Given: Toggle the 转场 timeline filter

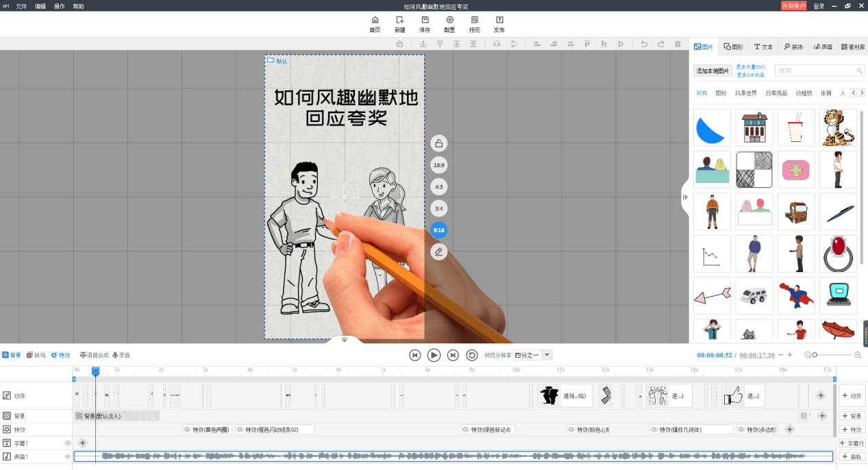Looking at the screenshot, I should pos(36,355).
